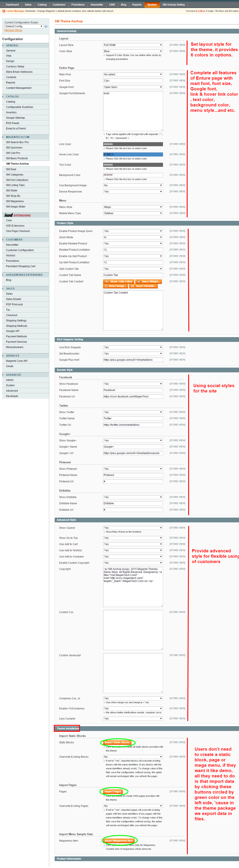Open the Google Font Open Sans dropdown
239x868 pixels.
point(133,87)
